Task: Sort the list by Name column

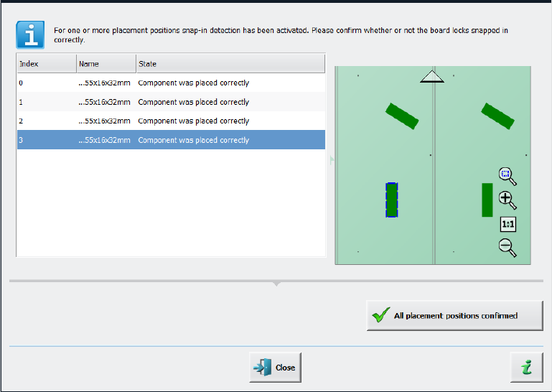Action: tap(106, 64)
